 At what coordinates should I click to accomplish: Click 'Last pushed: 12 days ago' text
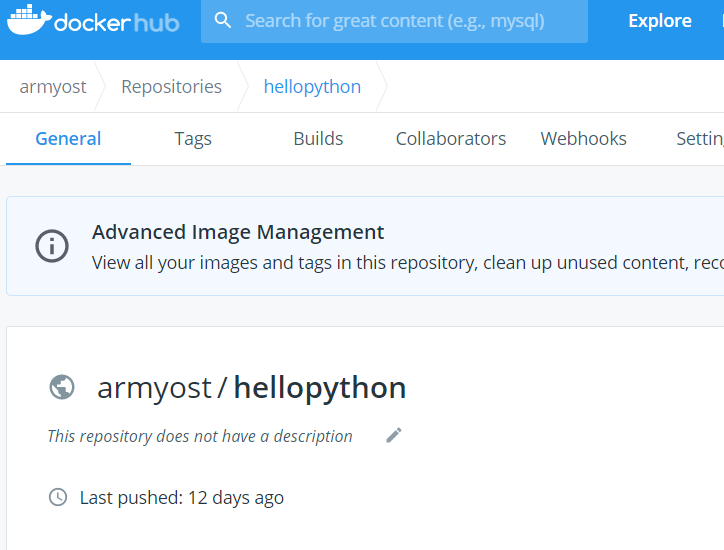pyautogui.click(x=182, y=498)
